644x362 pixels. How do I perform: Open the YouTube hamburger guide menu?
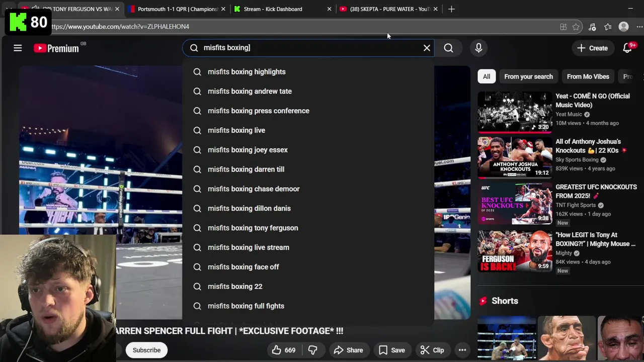pos(18,48)
